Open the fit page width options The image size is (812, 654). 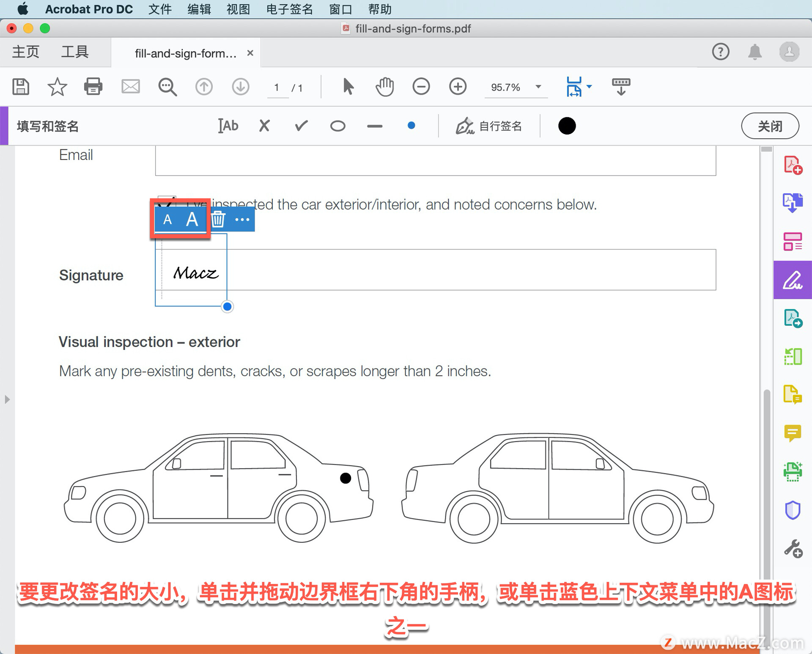pyautogui.click(x=579, y=87)
